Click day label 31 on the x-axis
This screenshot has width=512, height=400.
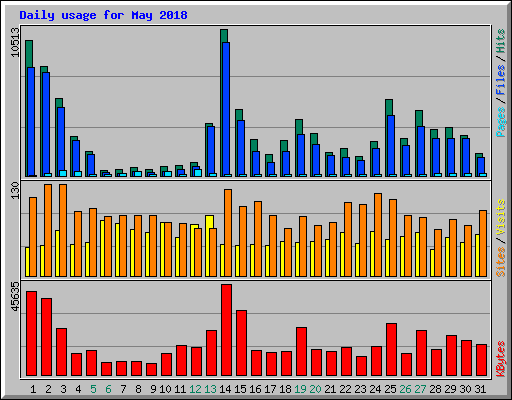coord(480,389)
